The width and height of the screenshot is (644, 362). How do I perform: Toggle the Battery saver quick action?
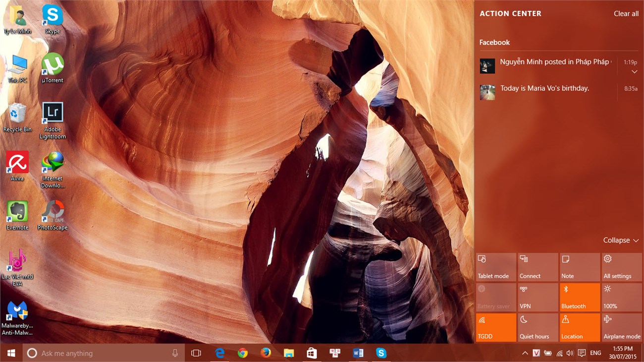(496, 298)
